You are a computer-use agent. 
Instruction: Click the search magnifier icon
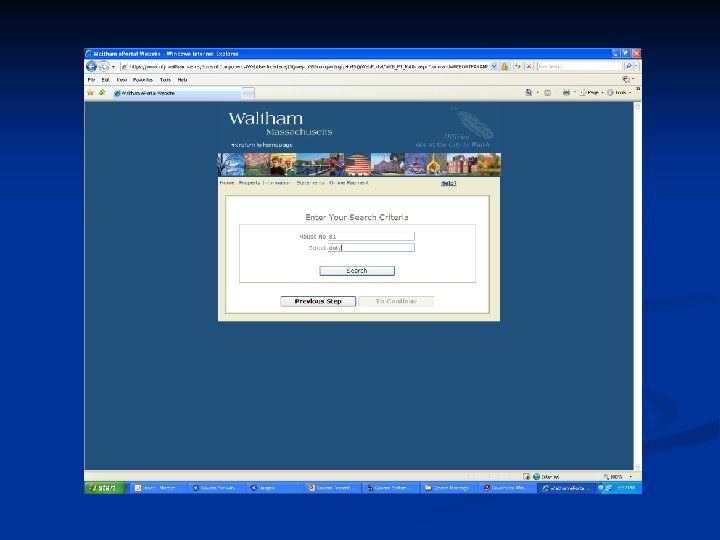tap(629, 67)
